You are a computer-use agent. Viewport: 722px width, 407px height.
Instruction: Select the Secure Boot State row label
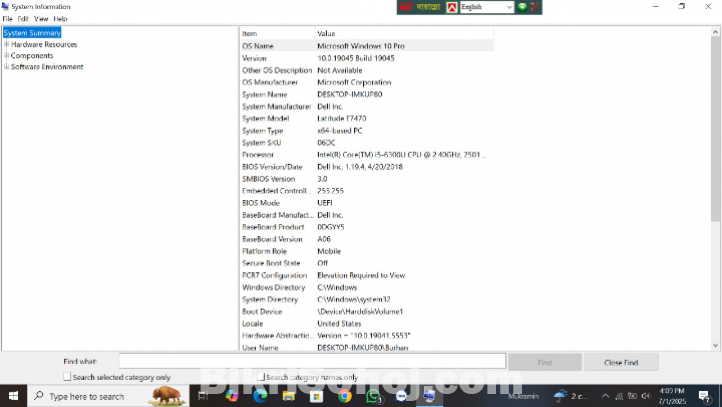tap(271, 263)
